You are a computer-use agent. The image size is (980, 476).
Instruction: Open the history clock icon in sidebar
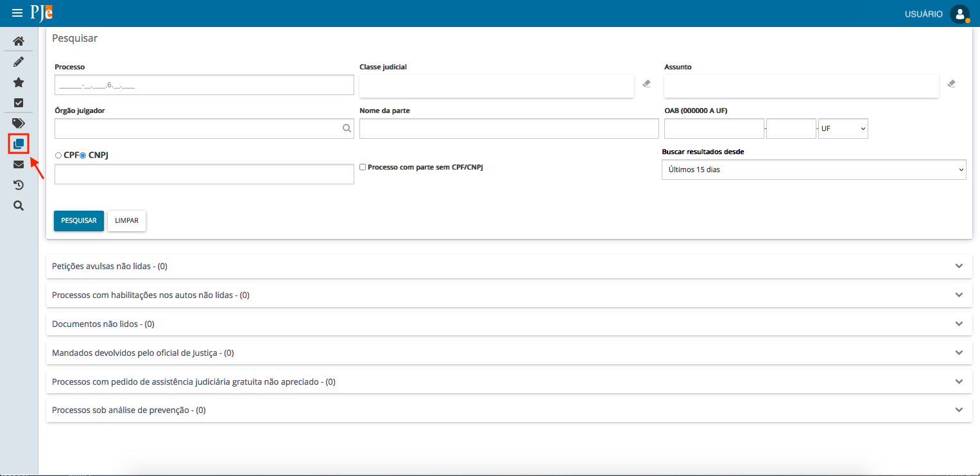pos(19,185)
